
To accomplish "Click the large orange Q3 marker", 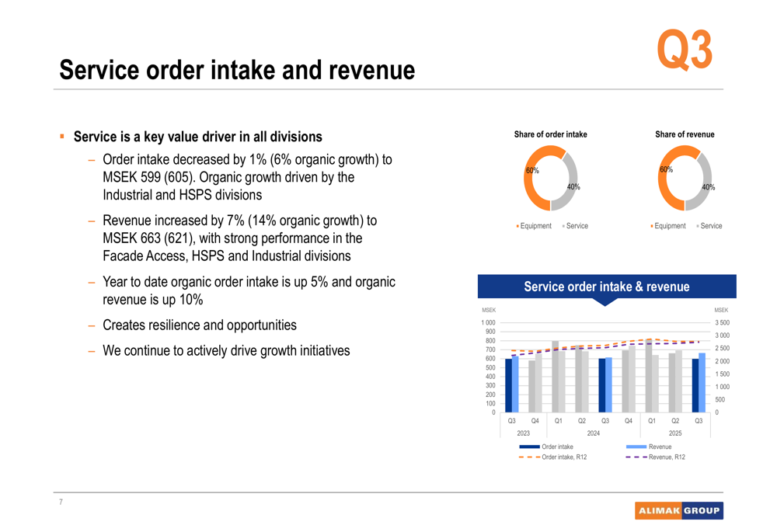I will pos(685,50).
